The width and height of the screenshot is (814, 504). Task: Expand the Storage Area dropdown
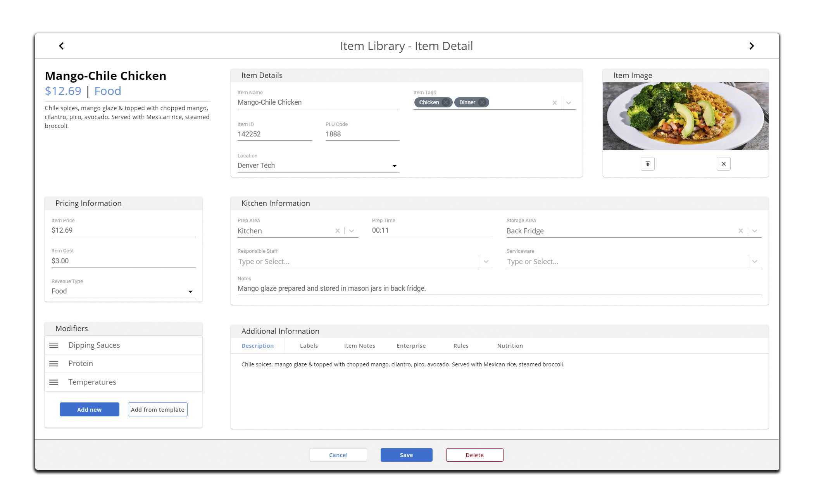755,231
